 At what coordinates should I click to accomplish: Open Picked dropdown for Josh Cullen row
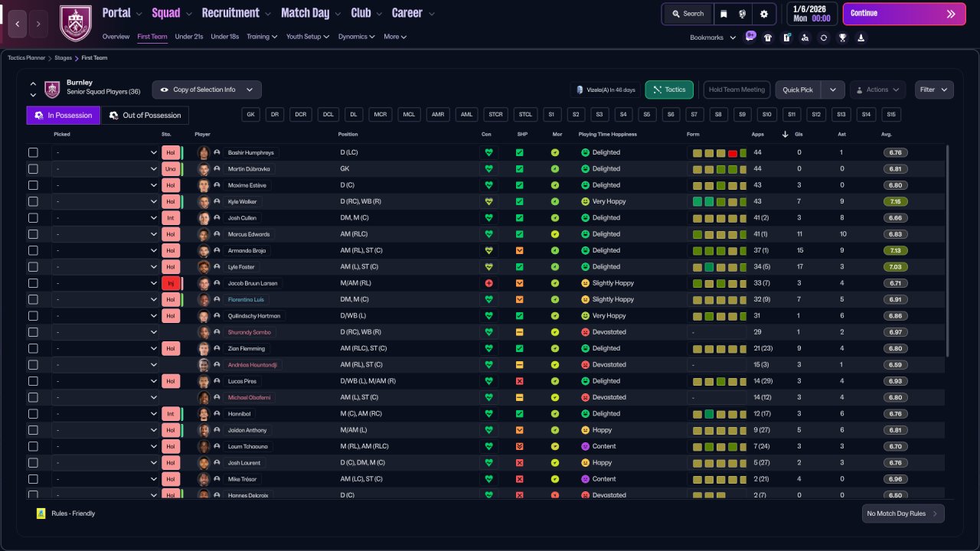pyautogui.click(x=105, y=218)
